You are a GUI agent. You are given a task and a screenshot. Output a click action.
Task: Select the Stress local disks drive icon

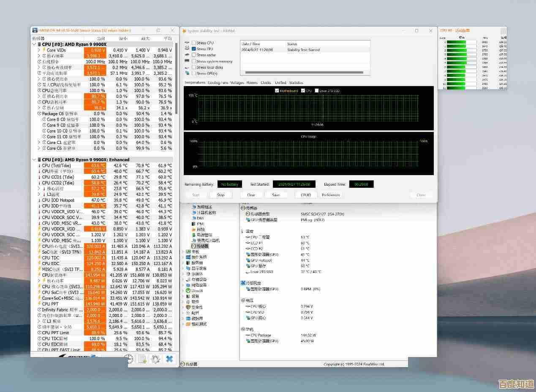187,67
